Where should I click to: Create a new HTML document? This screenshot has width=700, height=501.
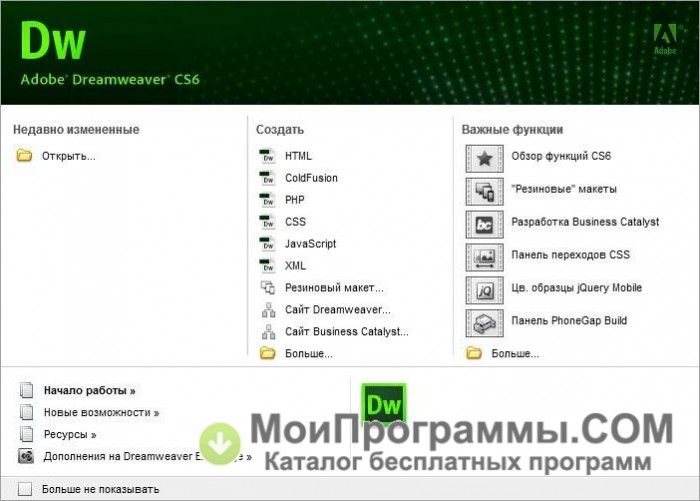(298, 156)
